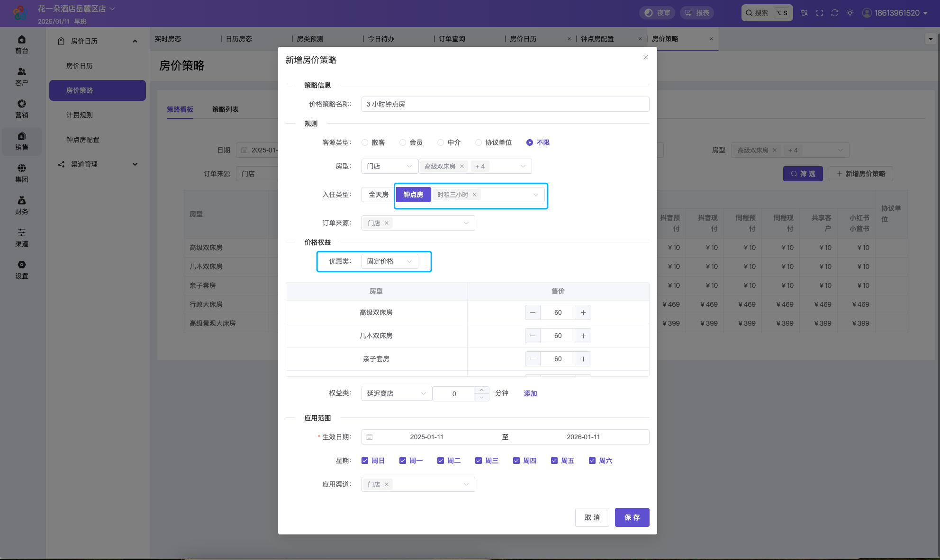Open the 渠道 channel sidebar icon
Image resolution: width=940 pixels, height=560 pixels.
click(22, 238)
